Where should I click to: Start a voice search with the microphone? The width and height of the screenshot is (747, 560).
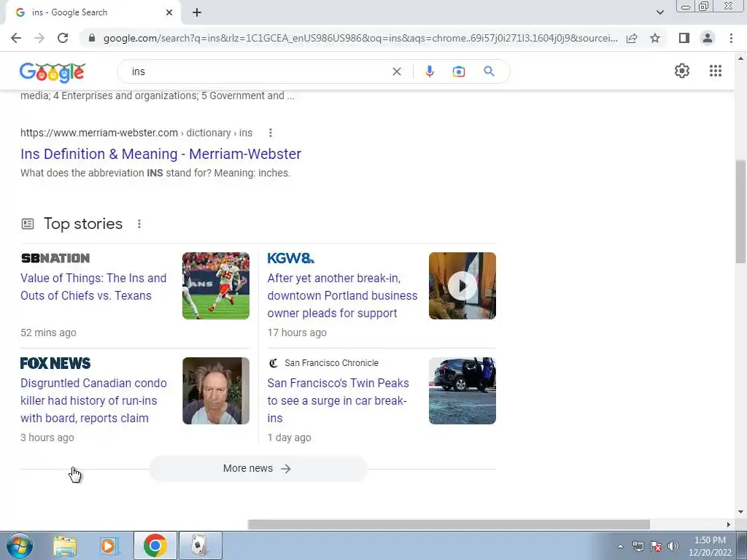point(429,71)
